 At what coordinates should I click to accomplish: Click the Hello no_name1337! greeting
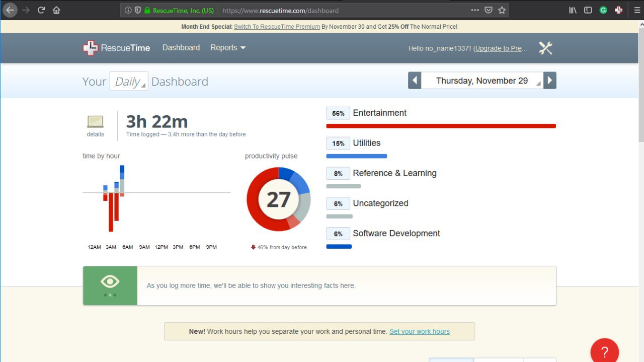tap(440, 48)
